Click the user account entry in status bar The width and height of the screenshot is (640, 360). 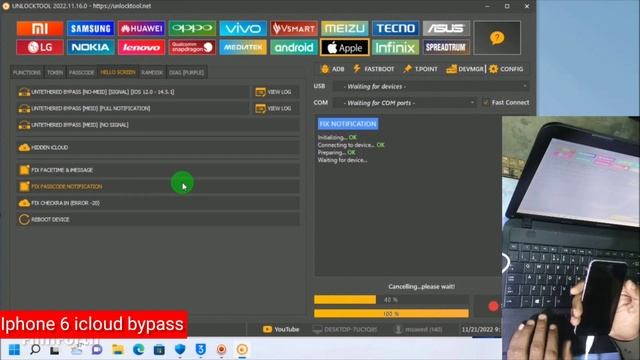(x=418, y=329)
